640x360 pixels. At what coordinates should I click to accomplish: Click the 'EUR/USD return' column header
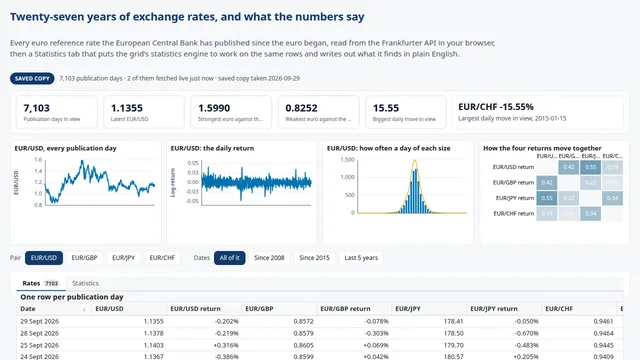(204, 309)
